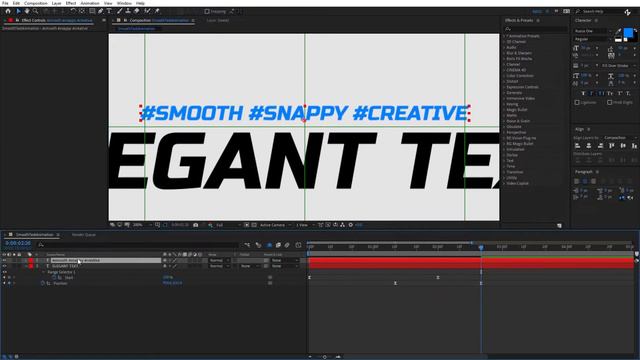Select the Rotation tool
The width and height of the screenshot is (640, 360).
(x=73, y=11)
